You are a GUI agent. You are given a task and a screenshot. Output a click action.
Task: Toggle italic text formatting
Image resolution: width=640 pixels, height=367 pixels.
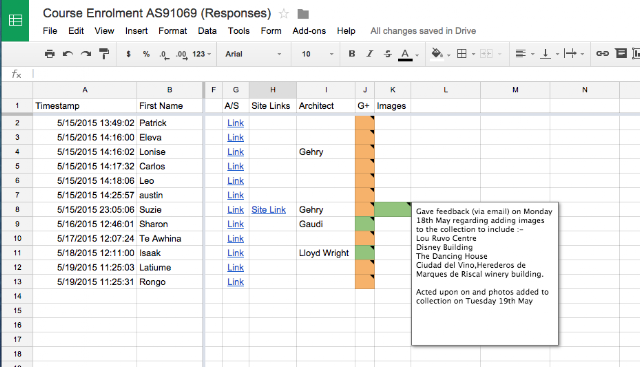click(x=369, y=53)
